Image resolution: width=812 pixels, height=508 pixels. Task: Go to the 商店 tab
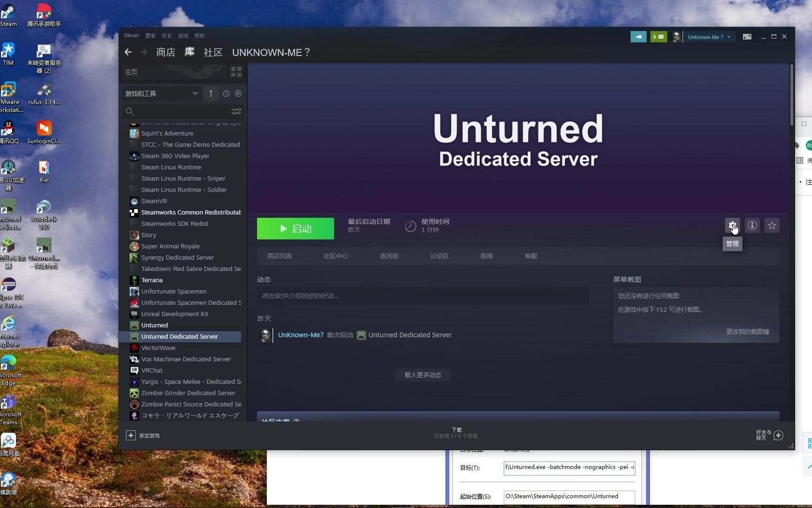(x=165, y=52)
